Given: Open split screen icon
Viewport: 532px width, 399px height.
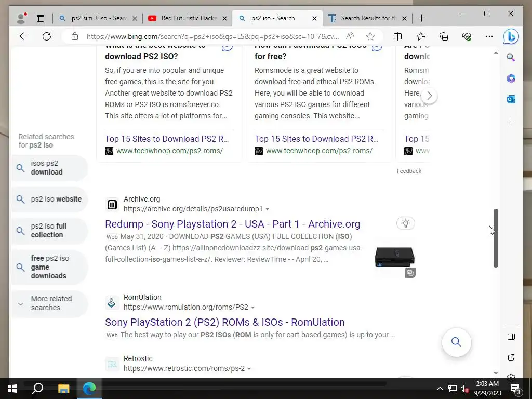Looking at the screenshot, I should click(x=397, y=36).
